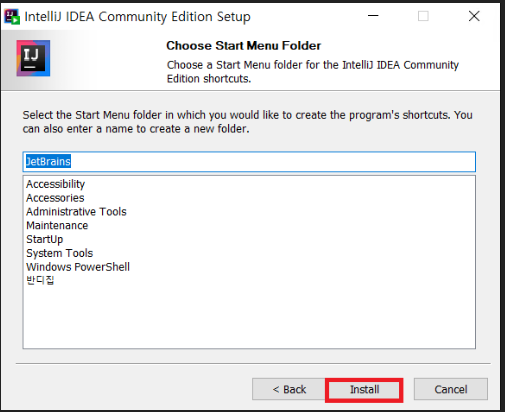
Task: Click the grayed-out maximize button
Action: [423, 16]
